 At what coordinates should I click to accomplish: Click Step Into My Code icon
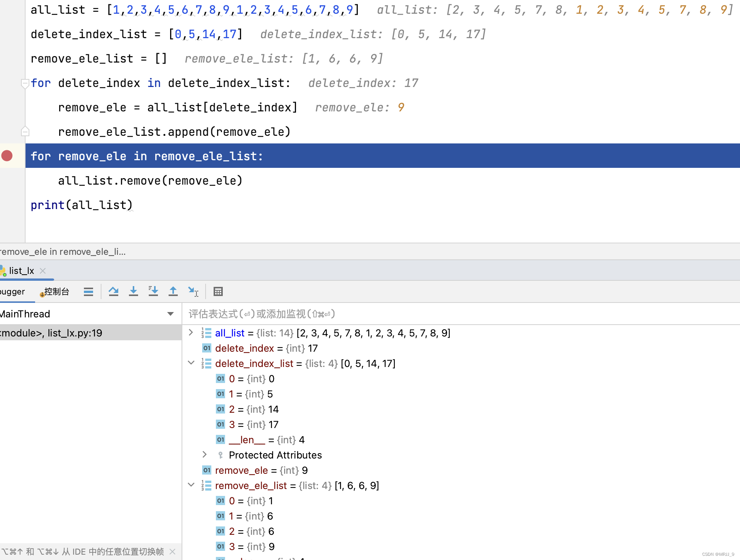point(153,291)
